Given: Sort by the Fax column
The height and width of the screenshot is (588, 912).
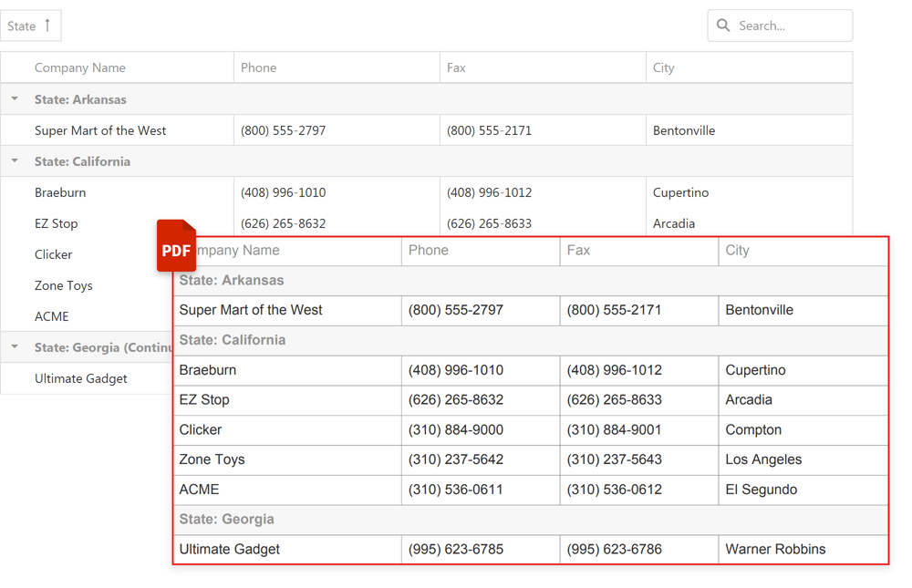Looking at the screenshot, I should point(453,67).
